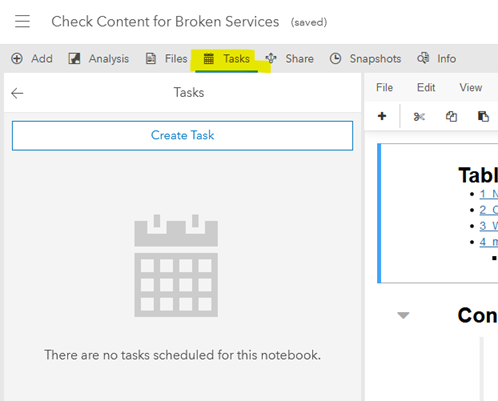Image resolution: width=498 pixels, height=401 pixels.
Task: Click the Info icon in toolbar
Action: coord(423,58)
